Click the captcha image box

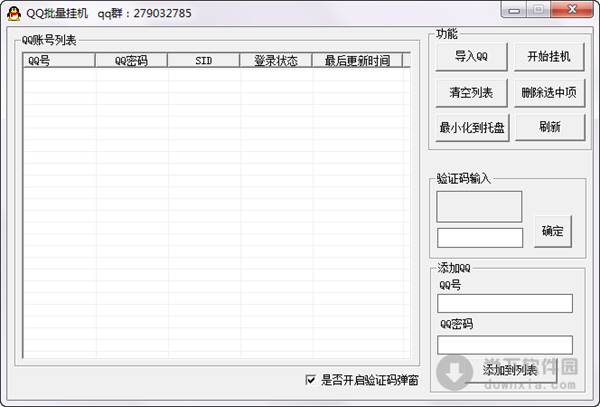click(x=479, y=207)
